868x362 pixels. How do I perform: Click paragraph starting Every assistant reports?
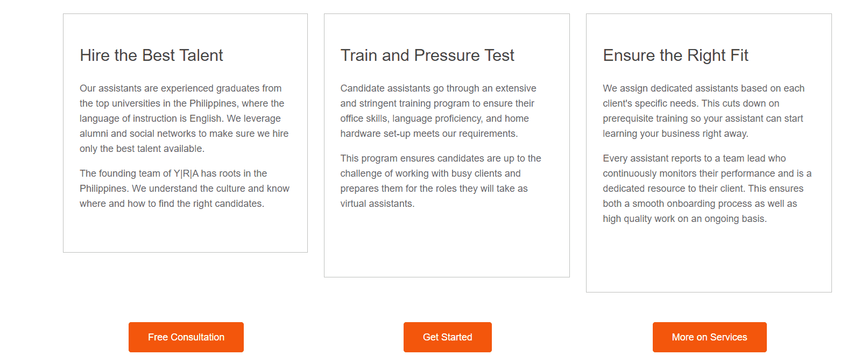tap(707, 189)
